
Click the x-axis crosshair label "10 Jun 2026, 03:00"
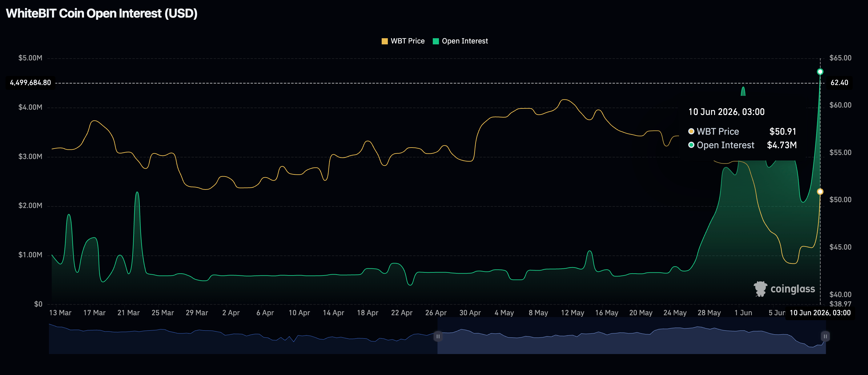[820, 313]
